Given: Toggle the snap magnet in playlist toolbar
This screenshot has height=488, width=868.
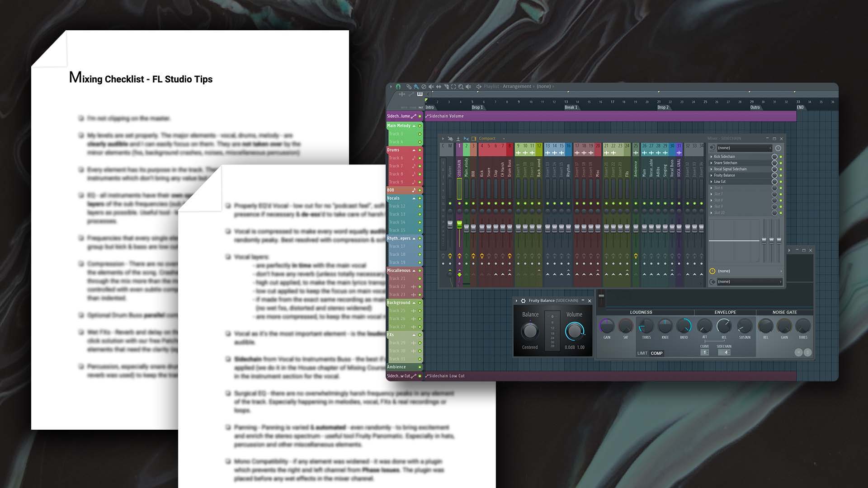Looking at the screenshot, I should 398,86.
